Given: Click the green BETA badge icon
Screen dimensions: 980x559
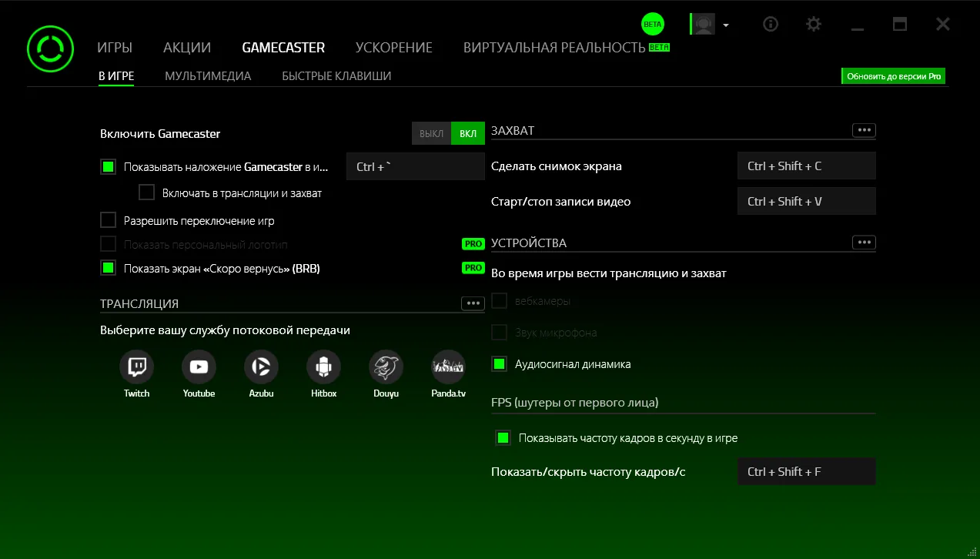Looking at the screenshot, I should [652, 24].
